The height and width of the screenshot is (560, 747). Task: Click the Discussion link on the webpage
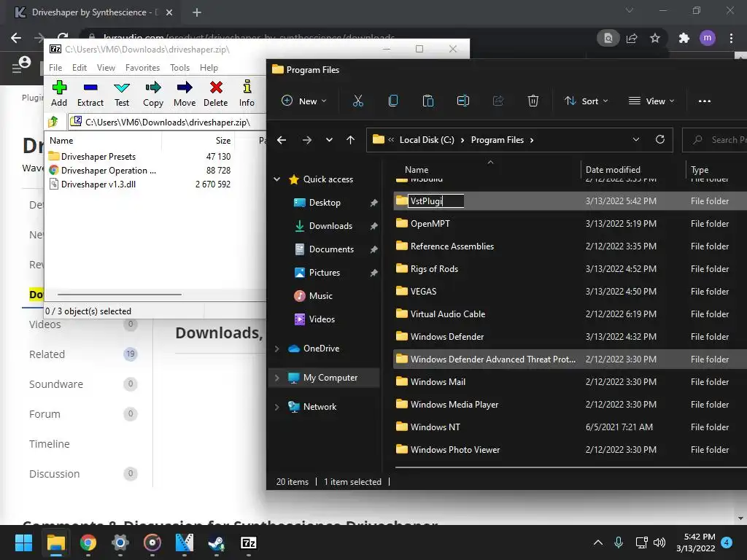click(x=54, y=474)
